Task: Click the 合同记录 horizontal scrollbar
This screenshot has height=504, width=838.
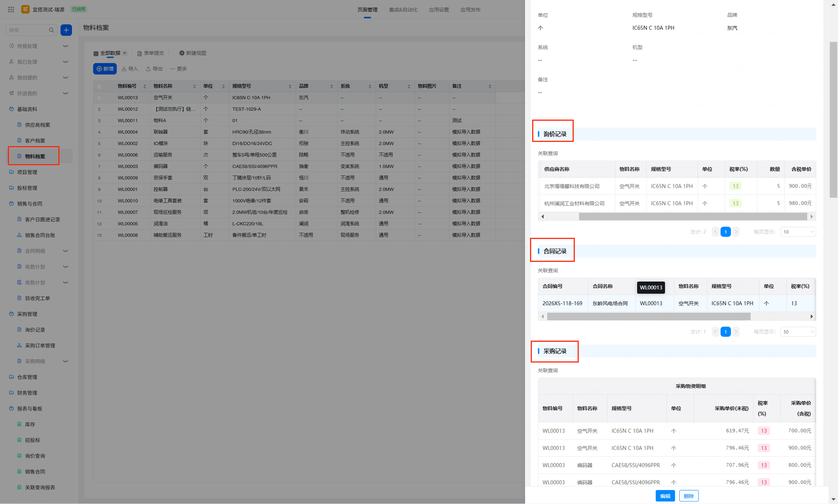Action: coord(649,317)
